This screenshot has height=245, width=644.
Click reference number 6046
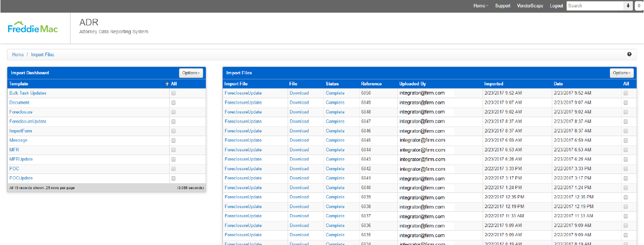pos(366,131)
